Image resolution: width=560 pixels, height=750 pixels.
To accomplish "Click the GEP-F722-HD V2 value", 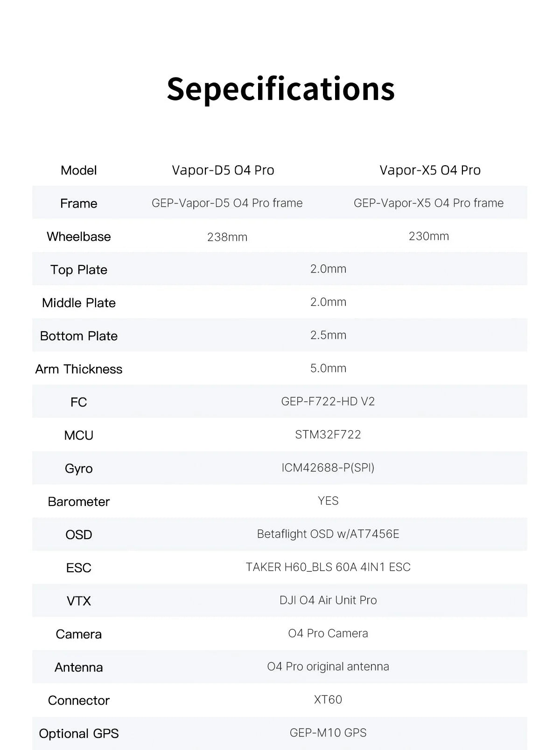I will click(328, 401).
